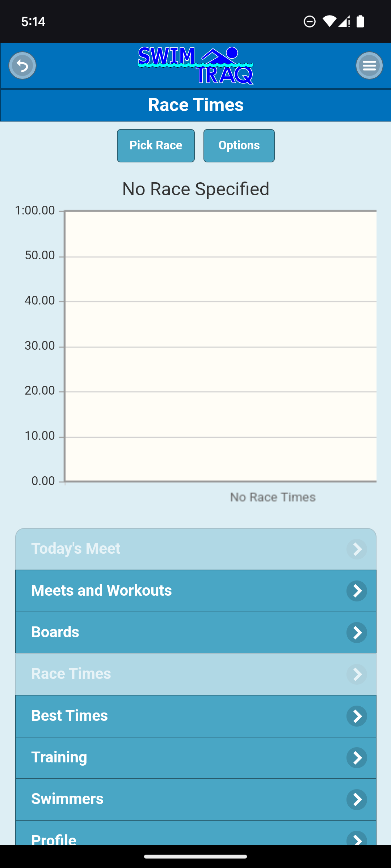
Task: Tap the Wi-Fi status icon
Action: pyautogui.click(x=329, y=22)
